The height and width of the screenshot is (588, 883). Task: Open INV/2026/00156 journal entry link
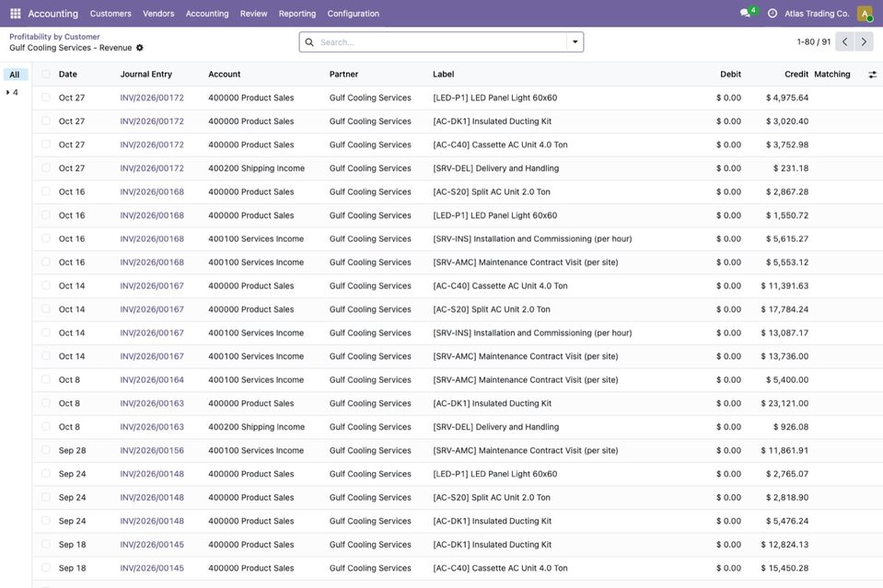[152, 451]
